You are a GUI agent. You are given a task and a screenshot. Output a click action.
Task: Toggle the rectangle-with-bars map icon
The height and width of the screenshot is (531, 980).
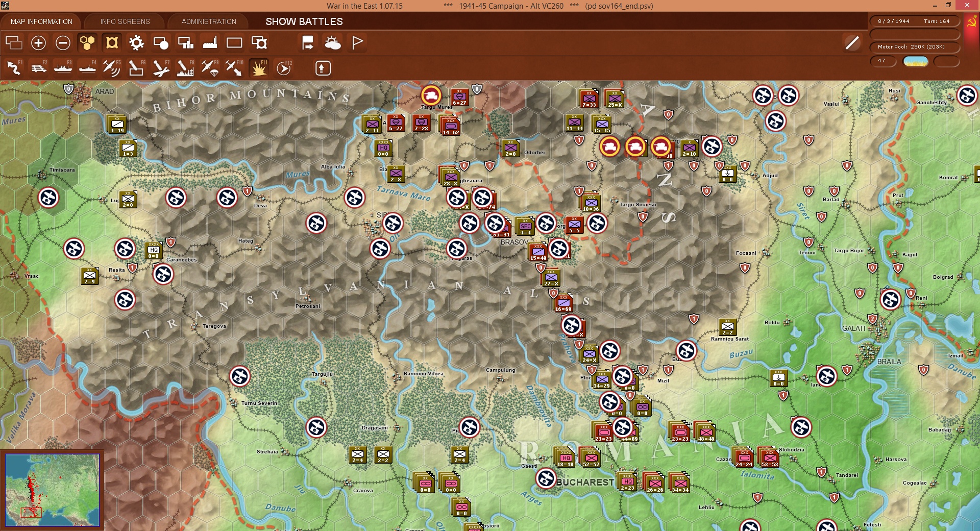tap(185, 43)
